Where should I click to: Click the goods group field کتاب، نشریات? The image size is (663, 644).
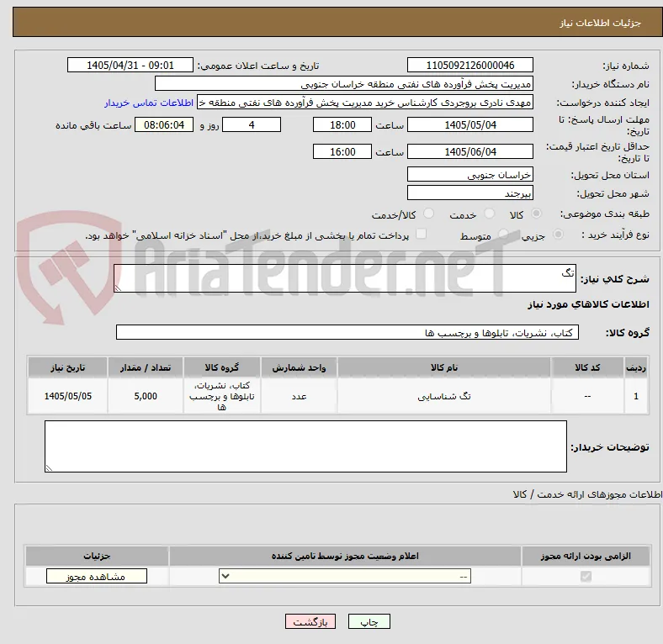tap(347, 332)
